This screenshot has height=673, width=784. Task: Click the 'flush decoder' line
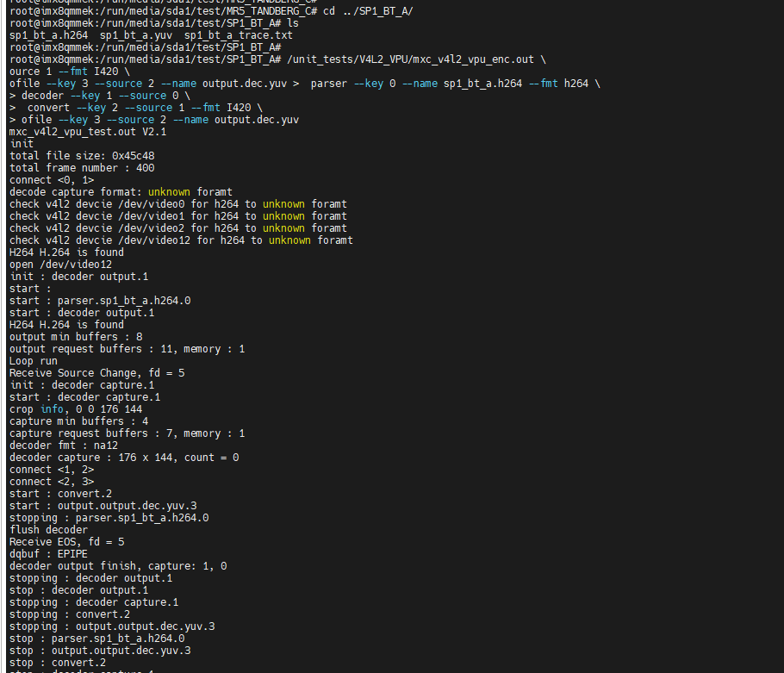tap(48, 530)
